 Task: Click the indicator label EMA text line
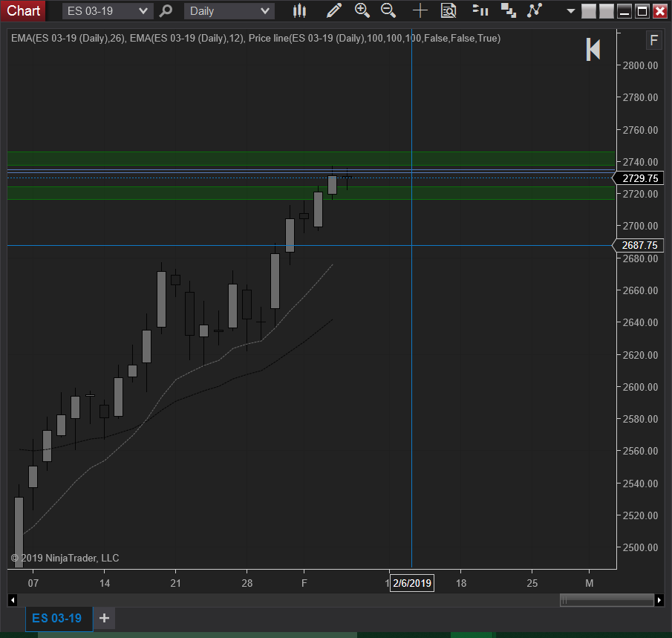[x=256, y=38]
